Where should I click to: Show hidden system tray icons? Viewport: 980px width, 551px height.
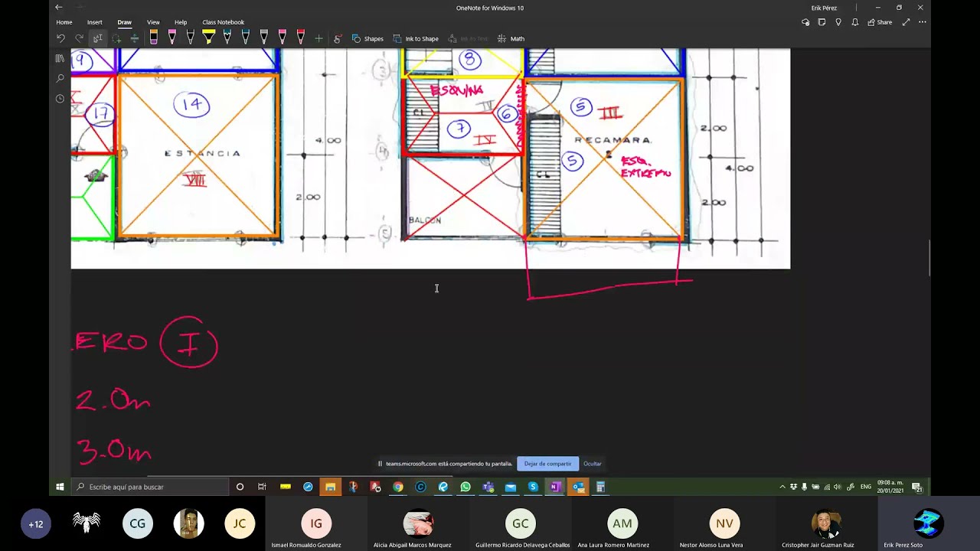pyautogui.click(x=782, y=487)
